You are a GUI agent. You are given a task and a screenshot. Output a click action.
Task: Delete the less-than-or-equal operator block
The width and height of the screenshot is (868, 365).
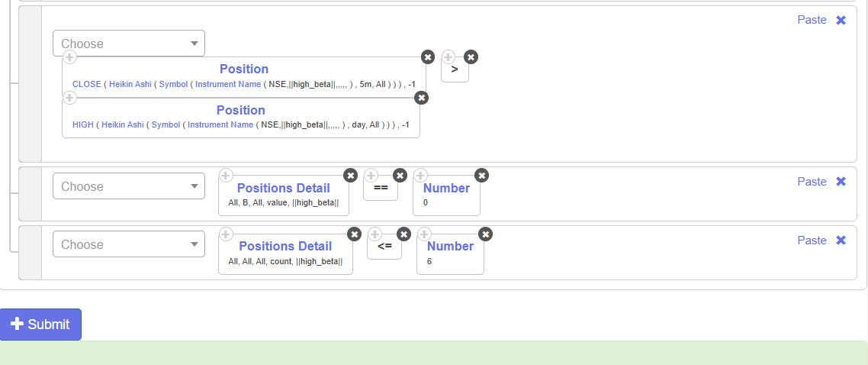(x=403, y=234)
